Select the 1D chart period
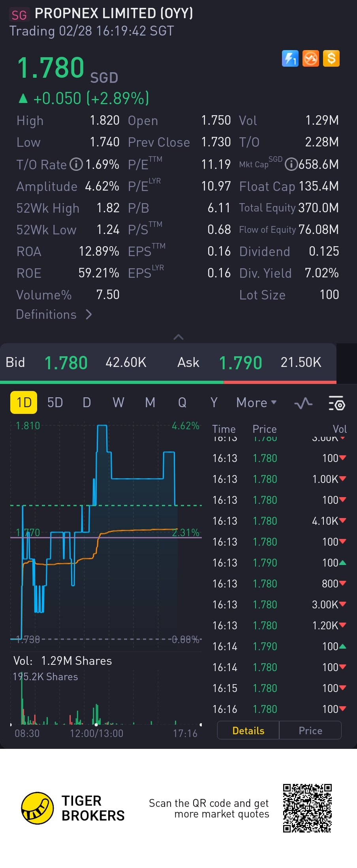 24,402
